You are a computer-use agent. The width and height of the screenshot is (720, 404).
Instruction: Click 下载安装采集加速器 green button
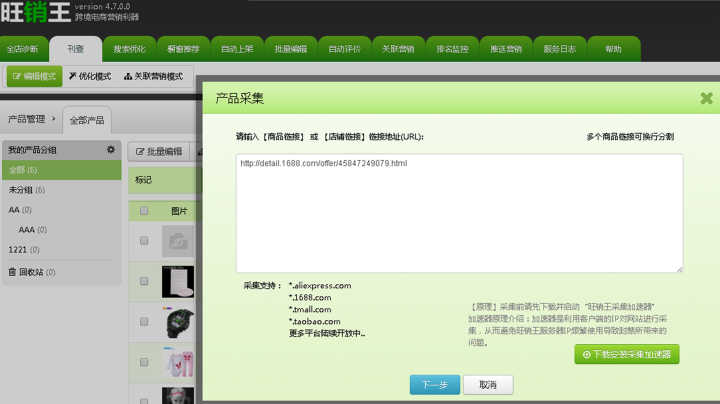click(x=627, y=354)
